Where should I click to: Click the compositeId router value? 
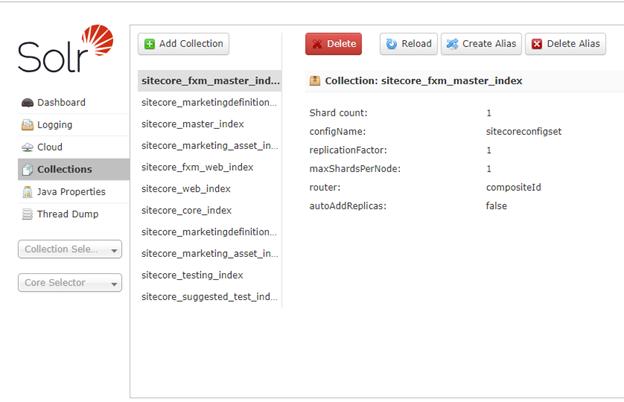point(513,187)
